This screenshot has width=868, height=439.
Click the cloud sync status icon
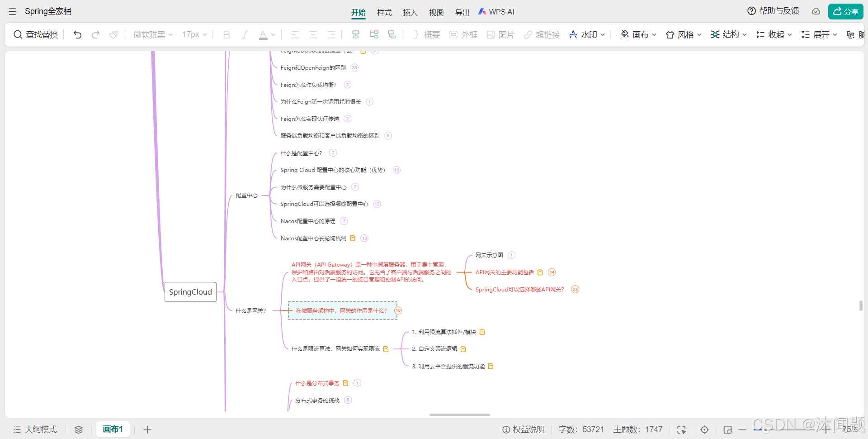[816, 11]
